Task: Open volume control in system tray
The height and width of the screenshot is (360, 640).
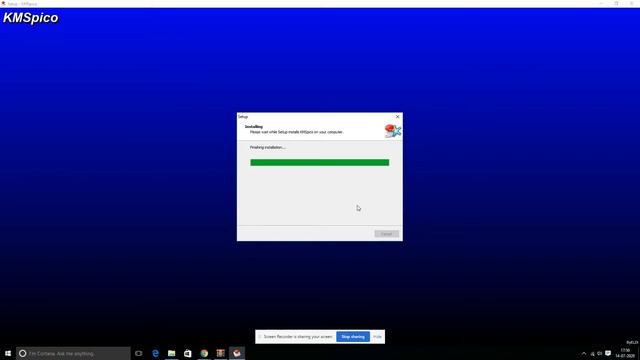Action: [600, 353]
